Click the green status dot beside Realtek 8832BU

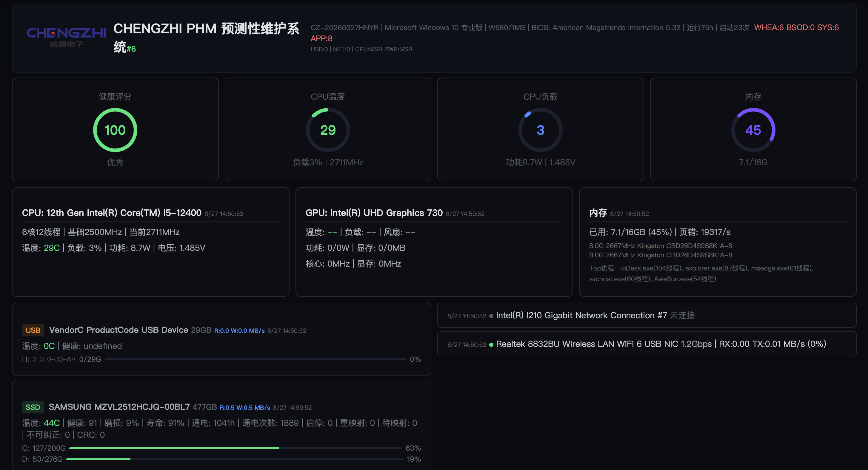[491, 344]
